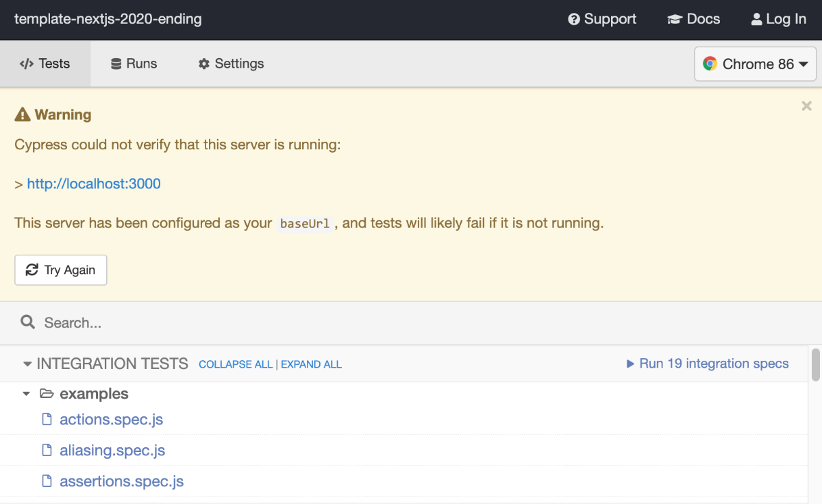822x504 pixels.
Task: Click the Try Again button
Action: pos(61,270)
